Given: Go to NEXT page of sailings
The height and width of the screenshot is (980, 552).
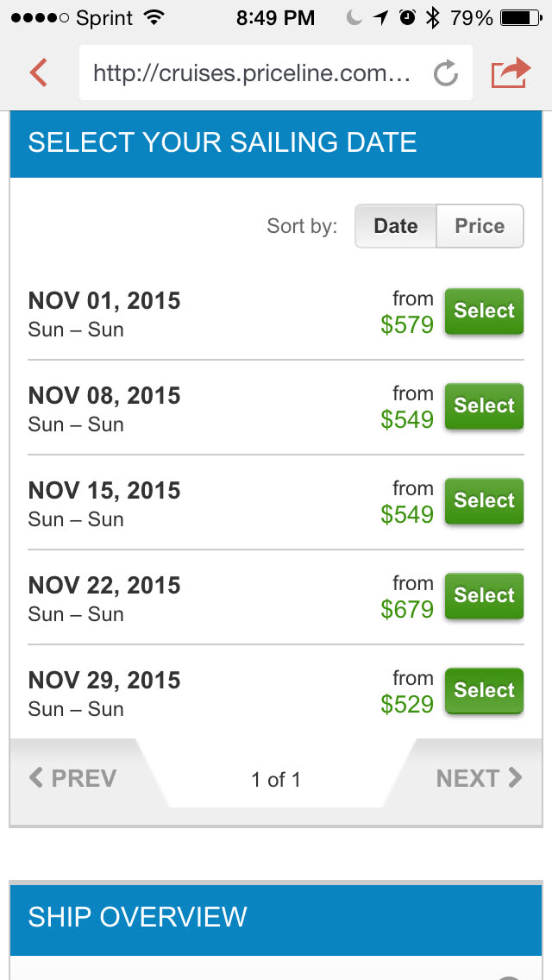Looking at the screenshot, I should (x=479, y=779).
